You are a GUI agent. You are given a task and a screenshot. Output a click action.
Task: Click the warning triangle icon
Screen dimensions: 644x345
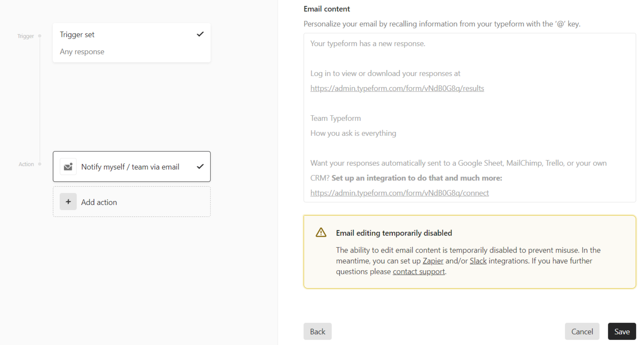coord(321,233)
